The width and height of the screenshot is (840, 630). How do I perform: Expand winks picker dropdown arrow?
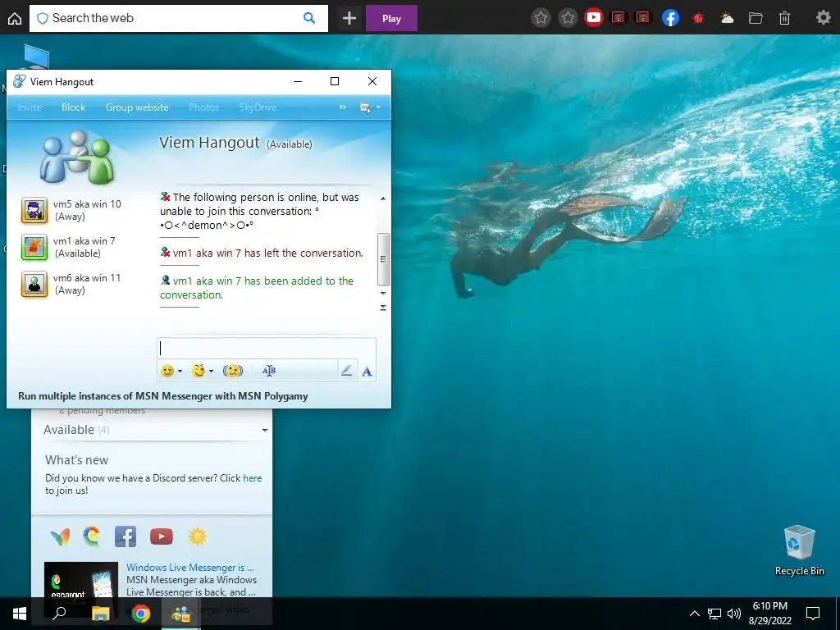[211, 372]
